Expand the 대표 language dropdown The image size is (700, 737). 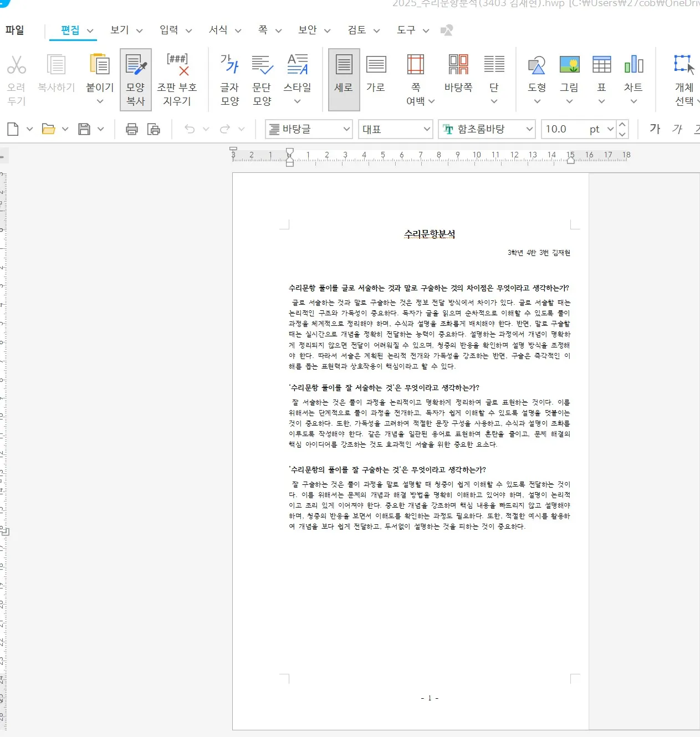click(427, 129)
